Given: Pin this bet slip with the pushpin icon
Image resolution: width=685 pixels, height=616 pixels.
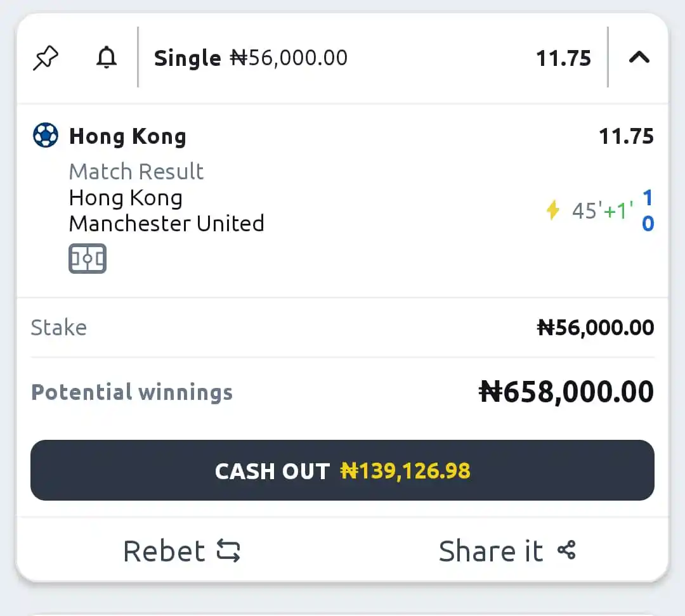Looking at the screenshot, I should [46, 58].
